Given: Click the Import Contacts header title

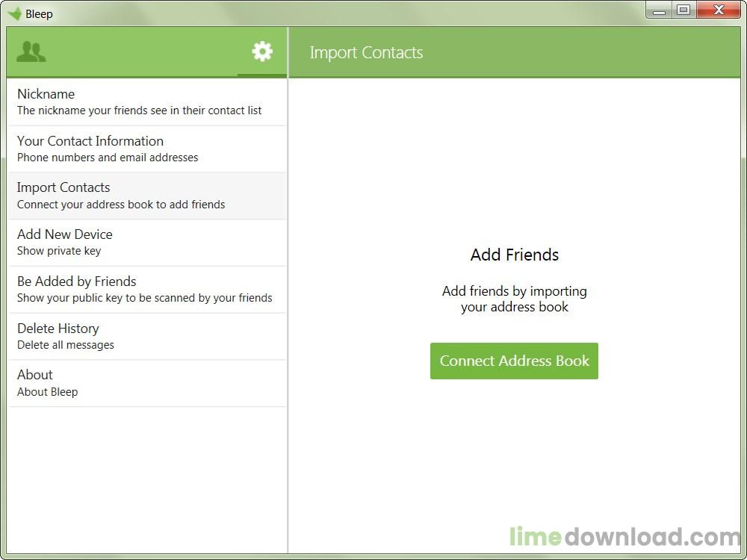Looking at the screenshot, I should click(x=366, y=52).
